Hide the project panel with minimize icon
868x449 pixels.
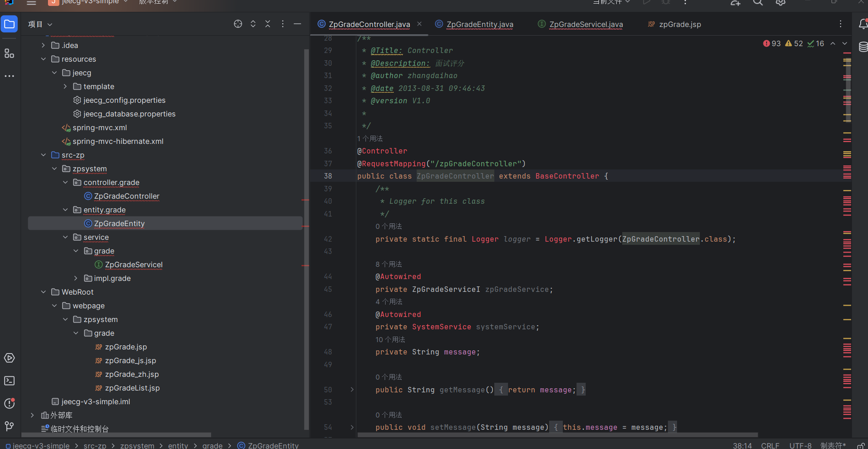(x=297, y=24)
